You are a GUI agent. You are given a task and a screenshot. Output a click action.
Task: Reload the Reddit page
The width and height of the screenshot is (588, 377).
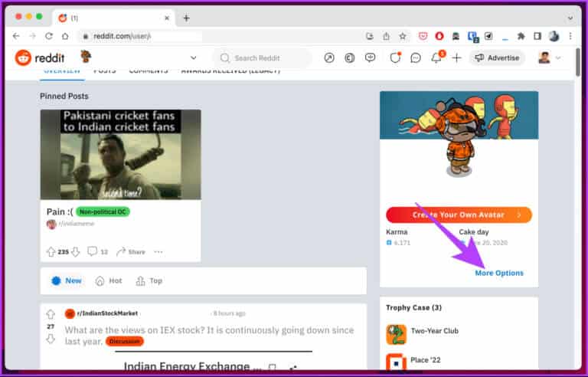(49, 36)
